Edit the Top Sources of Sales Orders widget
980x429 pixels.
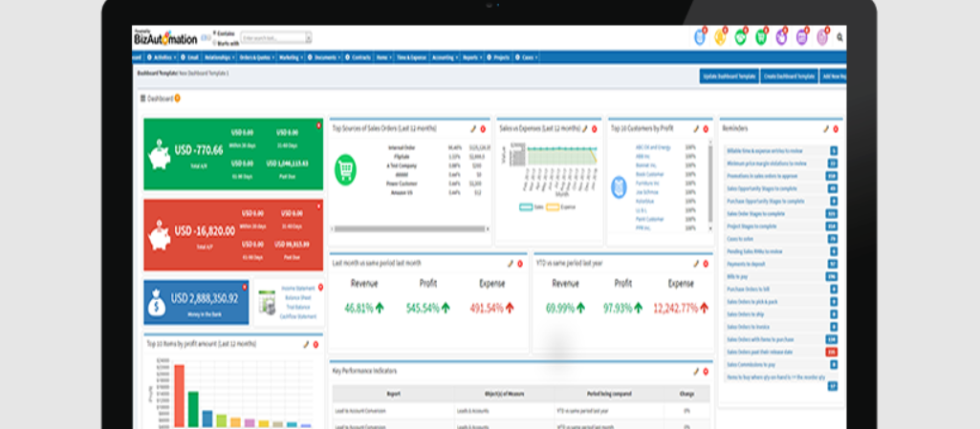(473, 129)
